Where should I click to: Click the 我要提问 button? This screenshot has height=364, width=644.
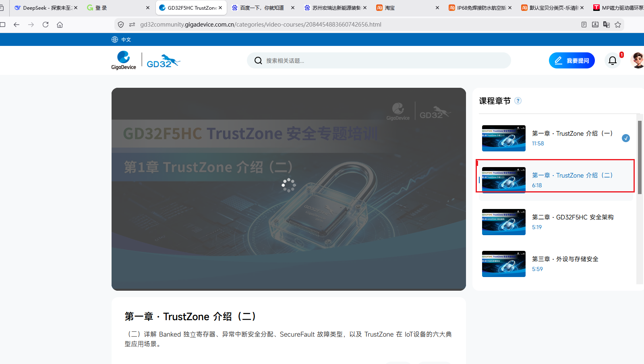572,60
